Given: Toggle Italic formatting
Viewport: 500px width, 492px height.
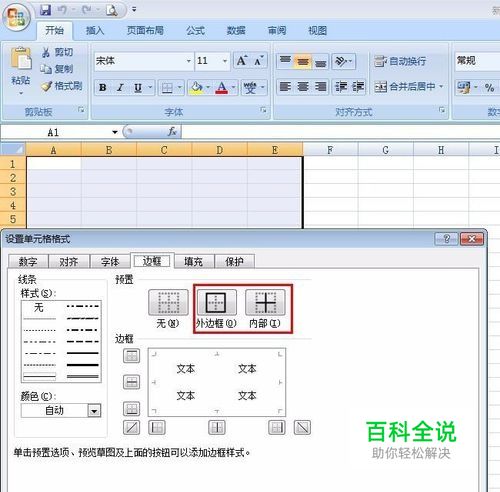Looking at the screenshot, I should [120, 88].
